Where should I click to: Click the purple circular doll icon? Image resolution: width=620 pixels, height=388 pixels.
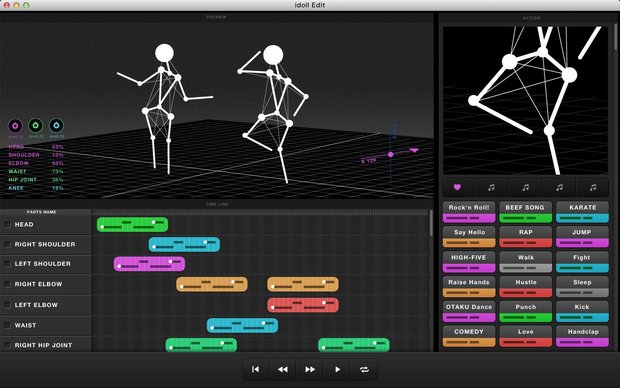pos(15,126)
